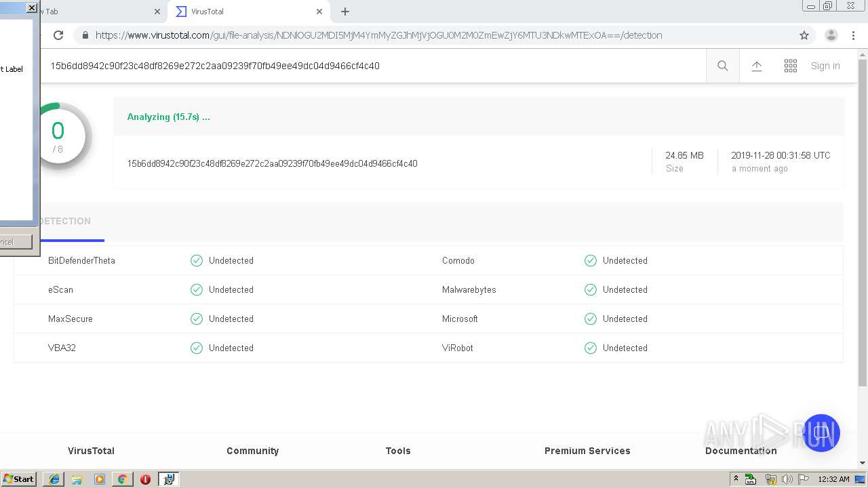The width and height of the screenshot is (868, 488).
Task: Click the VBA32 engine name
Action: point(62,348)
